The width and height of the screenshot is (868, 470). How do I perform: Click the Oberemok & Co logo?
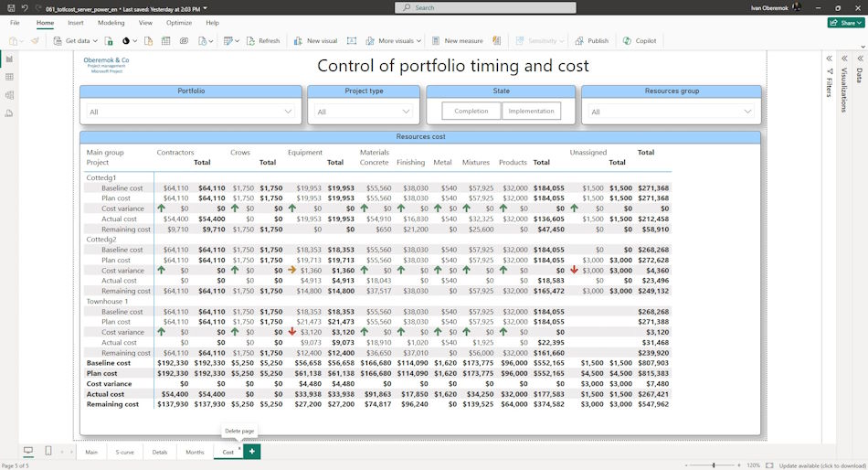point(106,65)
